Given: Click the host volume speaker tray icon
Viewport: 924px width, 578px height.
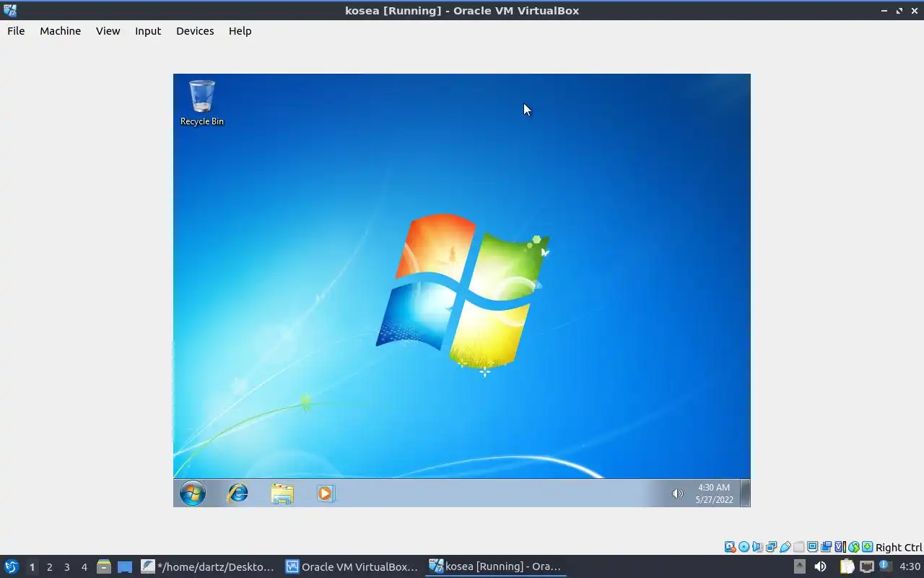Looking at the screenshot, I should pos(820,566).
